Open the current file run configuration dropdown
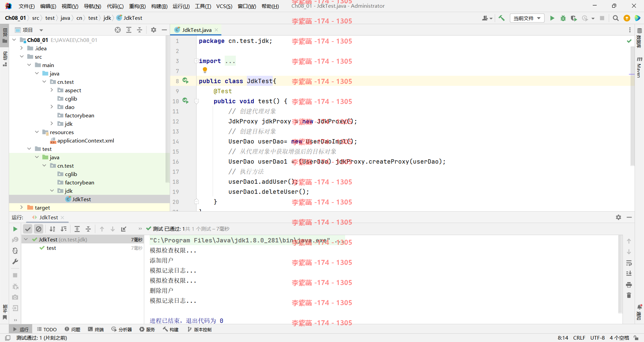This screenshot has height=342, width=644. [527, 18]
